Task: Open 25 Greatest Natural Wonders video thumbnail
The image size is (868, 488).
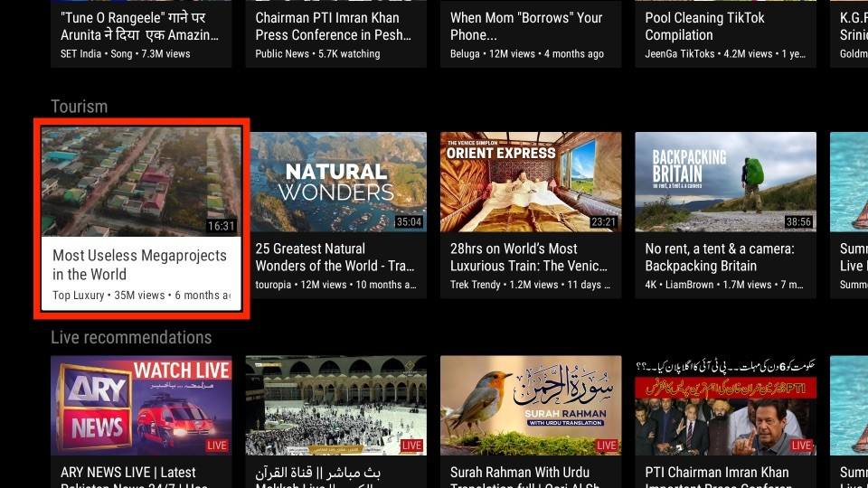Action: 338,182
